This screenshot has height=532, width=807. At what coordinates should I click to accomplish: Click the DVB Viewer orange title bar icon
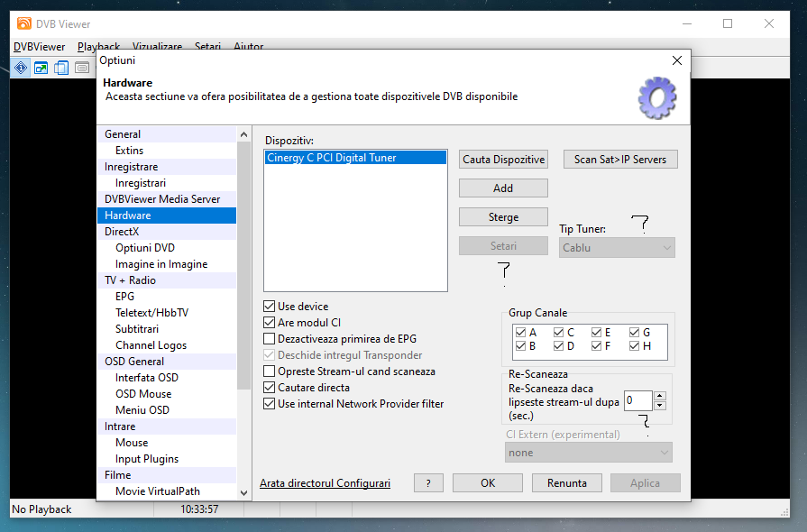click(x=23, y=23)
